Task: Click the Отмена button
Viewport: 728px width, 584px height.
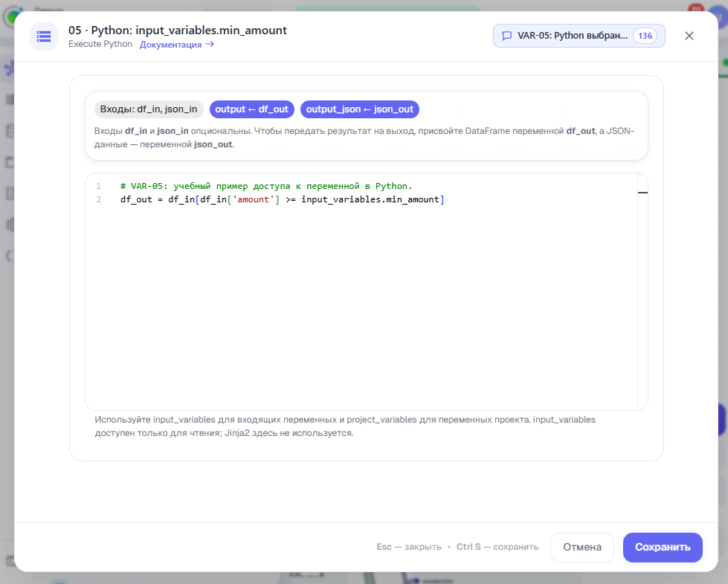Action: click(x=582, y=548)
